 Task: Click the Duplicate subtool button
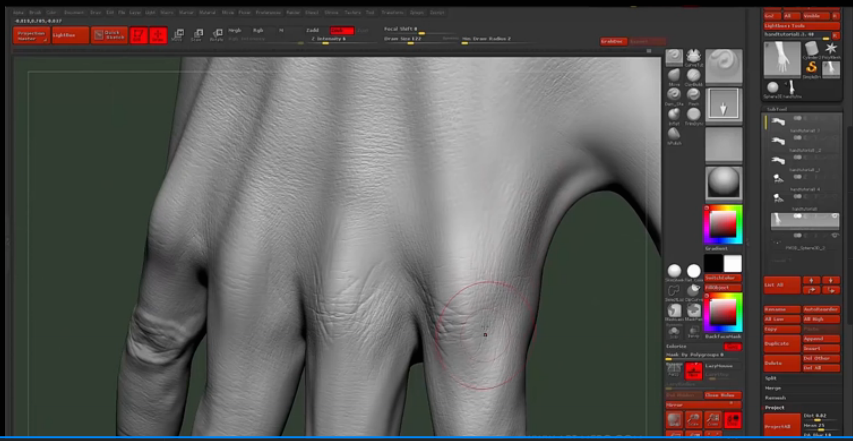click(x=782, y=344)
